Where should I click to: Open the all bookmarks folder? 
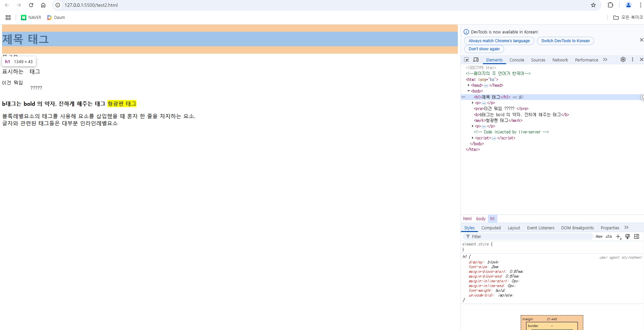(628, 18)
